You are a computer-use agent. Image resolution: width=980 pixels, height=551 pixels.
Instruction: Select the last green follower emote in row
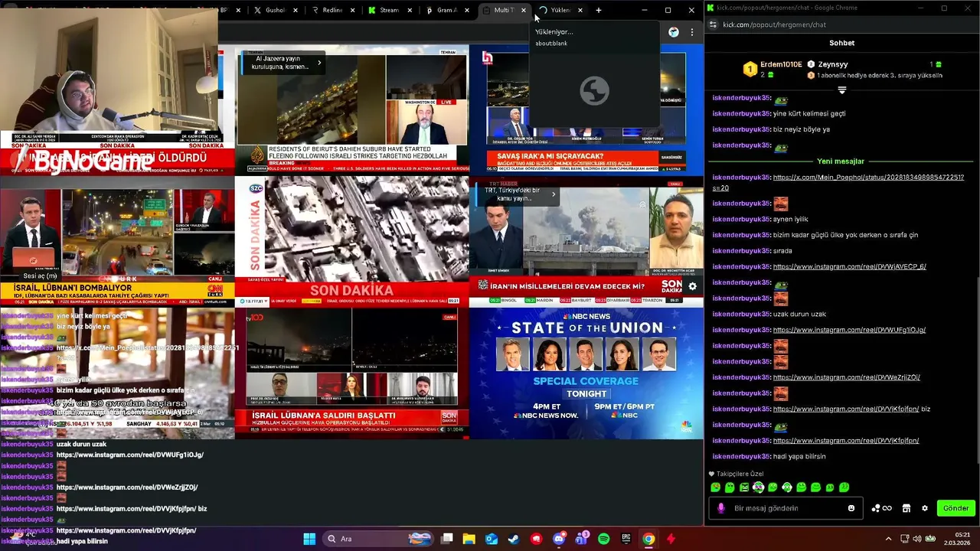844,487
